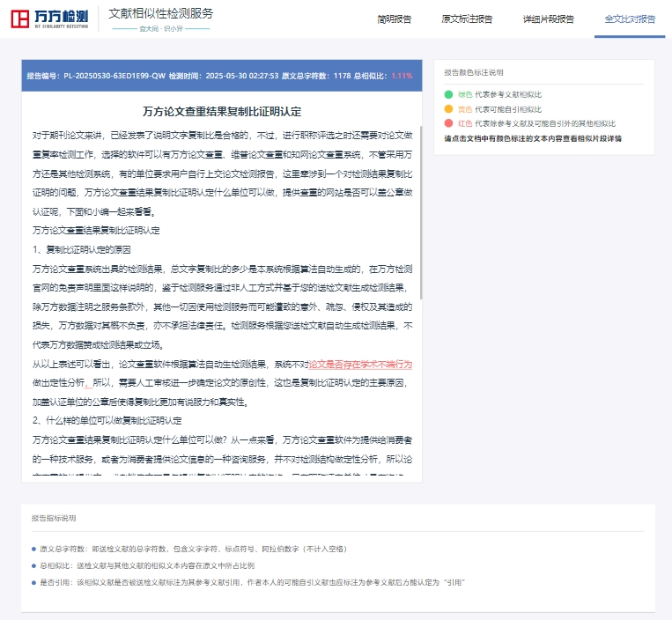Click the heading 2、什么样的单位可以做复制比证明认定
The width and height of the screenshot is (672, 620).
pyautogui.click(x=107, y=420)
